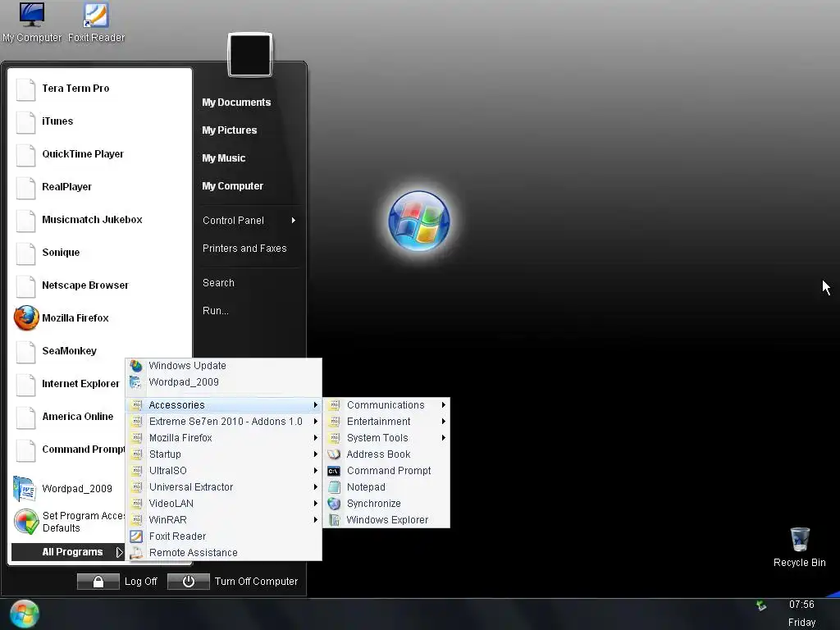Screen dimensions: 840x630
Task: Click the Accessories folder icon
Action: (137, 405)
